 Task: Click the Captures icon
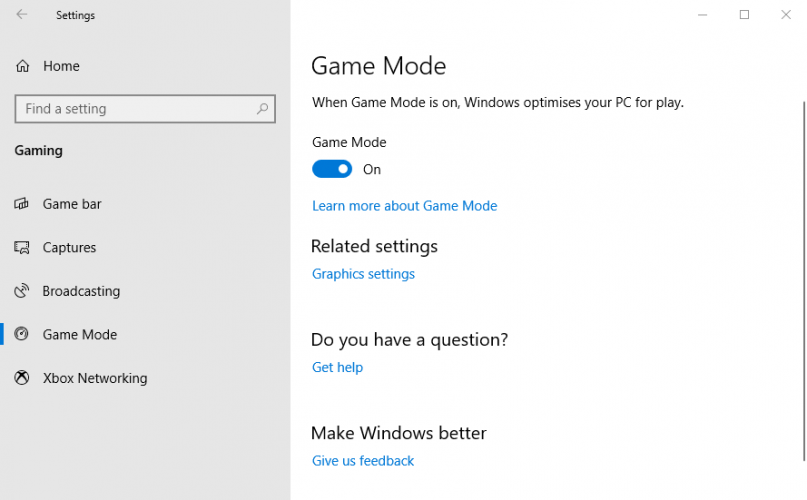click(x=22, y=248)
